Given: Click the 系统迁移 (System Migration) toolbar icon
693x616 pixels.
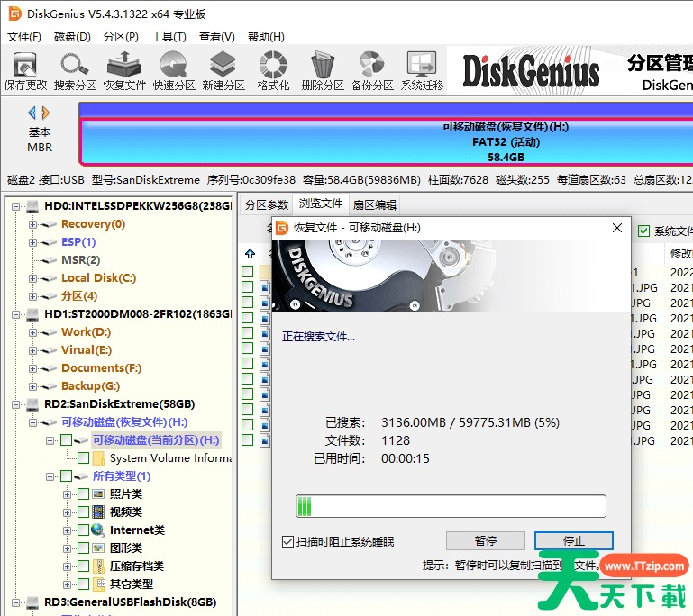Looking at the screenshot, I should click(422, 70).
